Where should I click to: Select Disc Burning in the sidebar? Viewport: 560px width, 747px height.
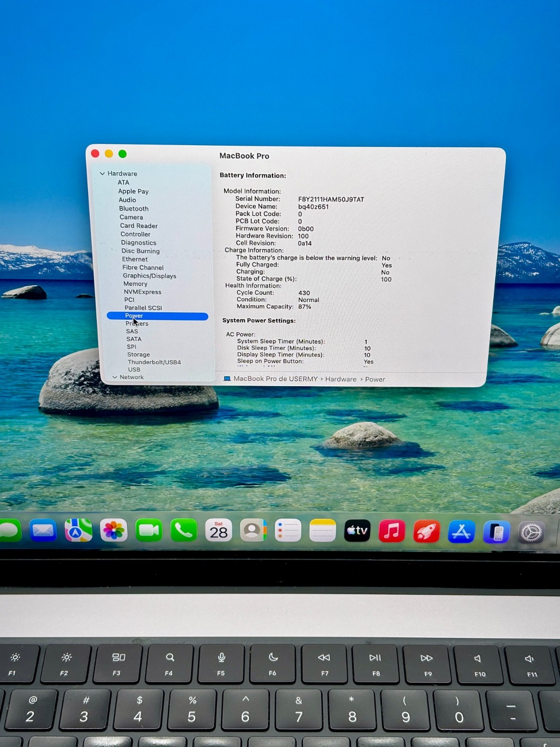140,251
